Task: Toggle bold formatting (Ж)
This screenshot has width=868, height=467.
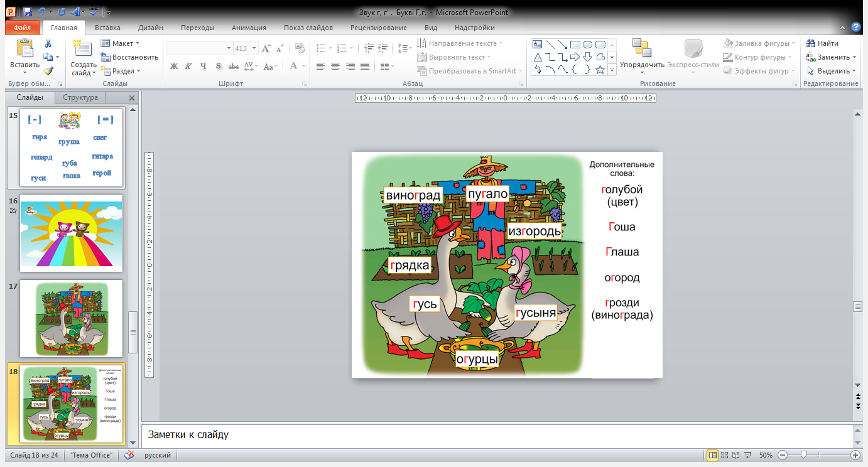Action: pyautogui.click(x=174, y=67)
